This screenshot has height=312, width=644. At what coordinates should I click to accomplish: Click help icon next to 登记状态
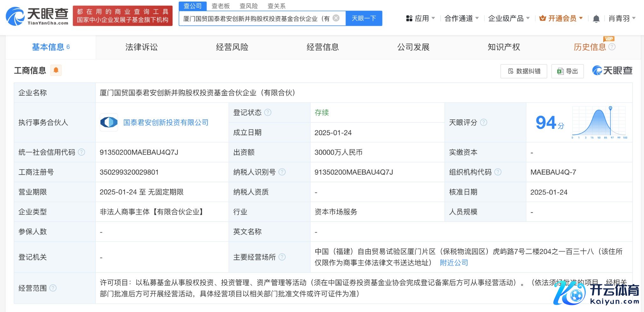pos(268,112)
